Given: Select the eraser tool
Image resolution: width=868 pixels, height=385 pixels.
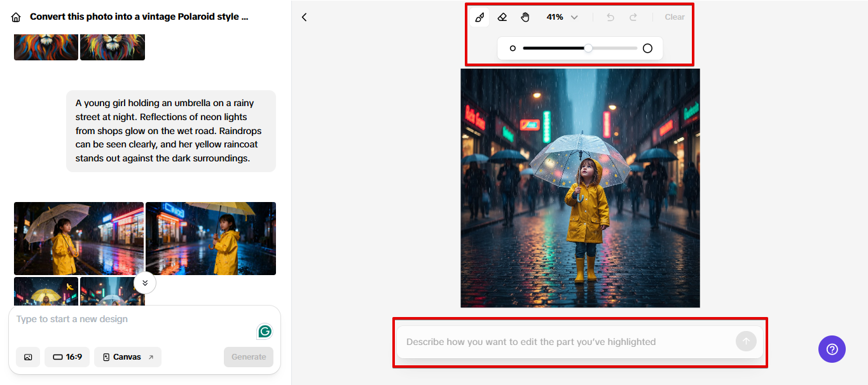Looking at the screenshot, I should [x=502, y=17].
